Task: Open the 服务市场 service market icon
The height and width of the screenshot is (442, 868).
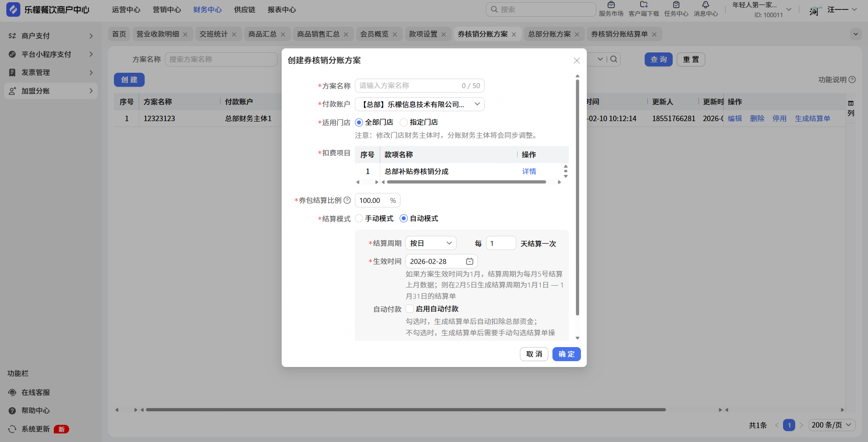Action: (611, 5)
